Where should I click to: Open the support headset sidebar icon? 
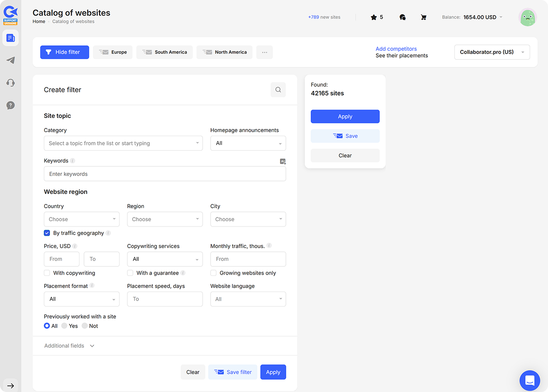pos(11,83)
